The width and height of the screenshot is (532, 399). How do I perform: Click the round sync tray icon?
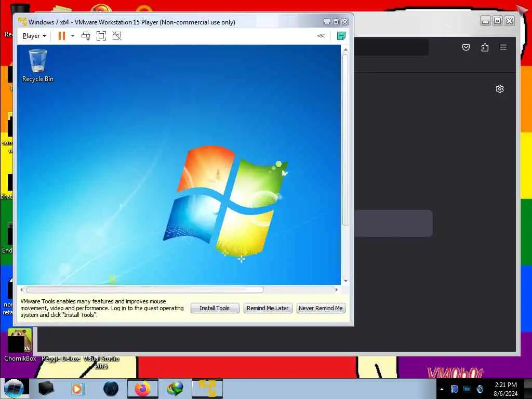[x=480, y=389]
